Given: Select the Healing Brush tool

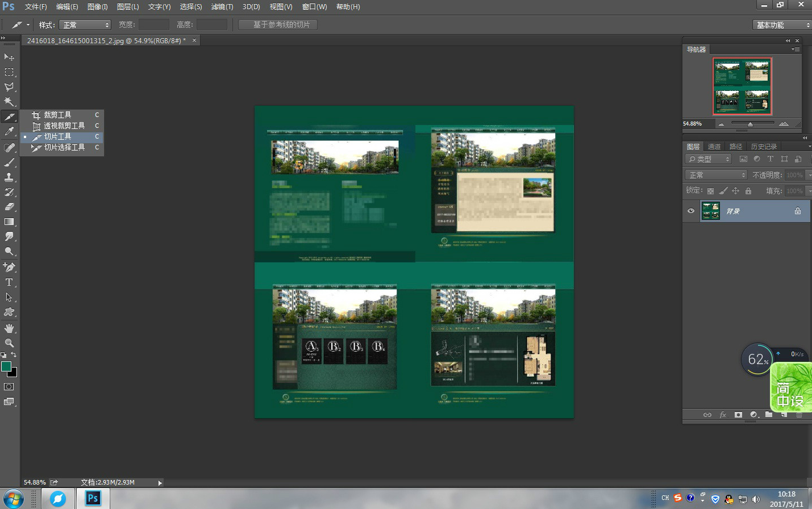Looking at the screenshot, I should 9,147.
